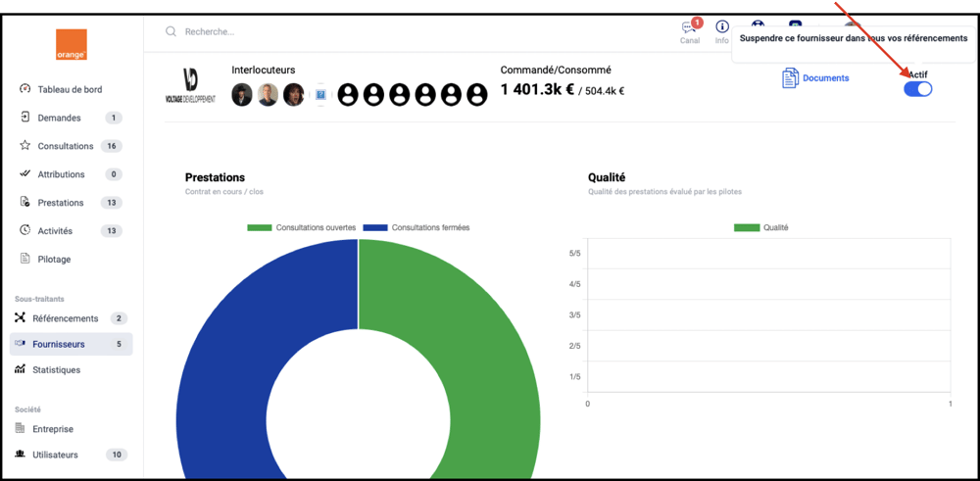Open the Fournisseurs menu entry

(x=72, y=344)
